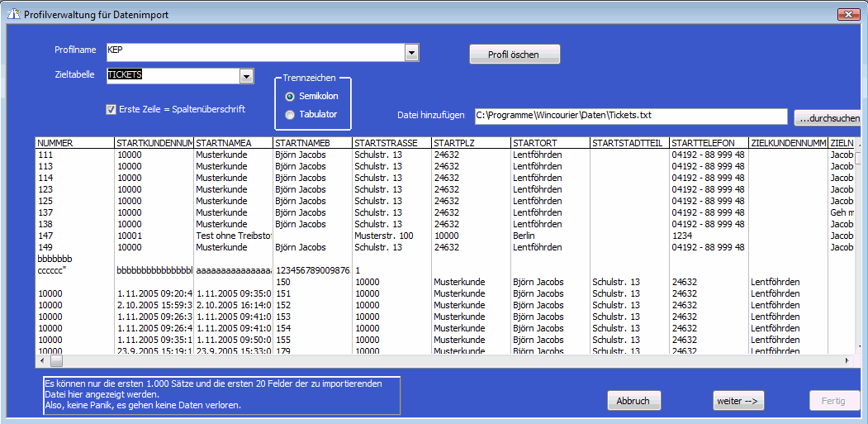Expand the Zieltabelle dropdown arrow

(x=246, y=76)
